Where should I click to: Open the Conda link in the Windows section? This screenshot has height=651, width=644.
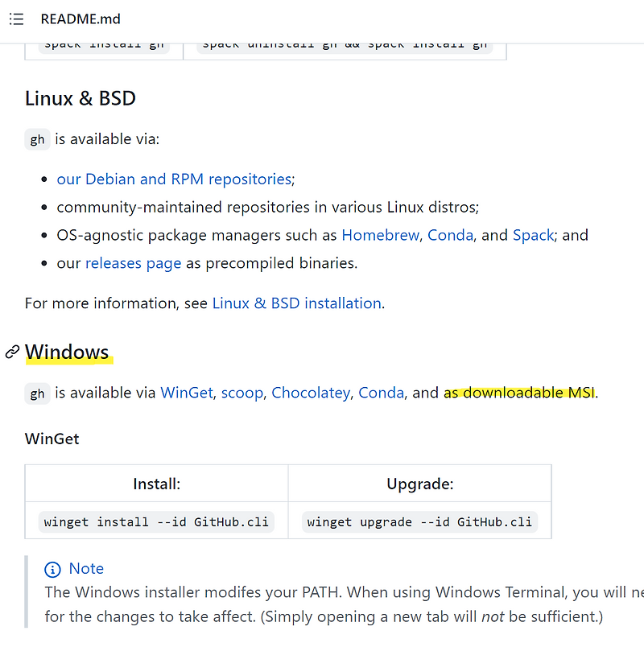(x=382, y=393)
